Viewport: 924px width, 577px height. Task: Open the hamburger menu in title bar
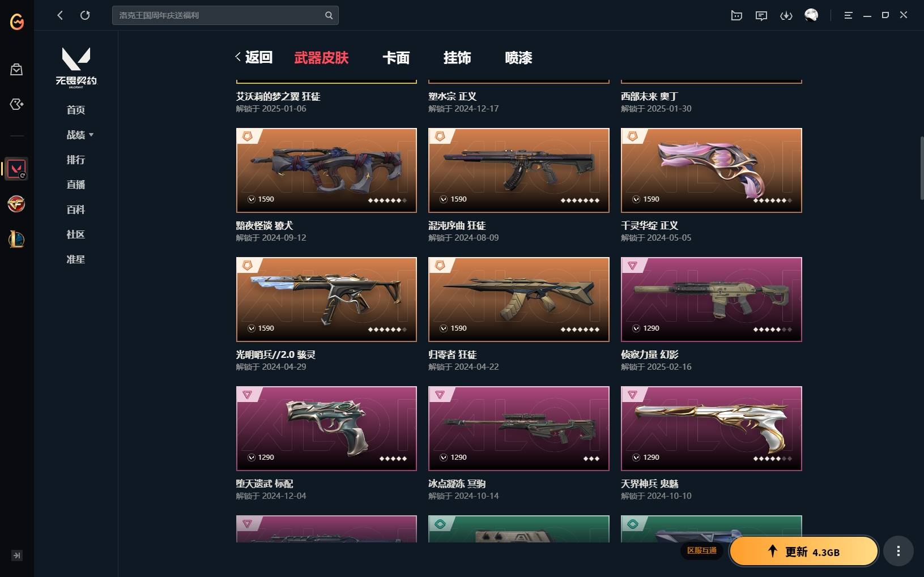(848, 15)
